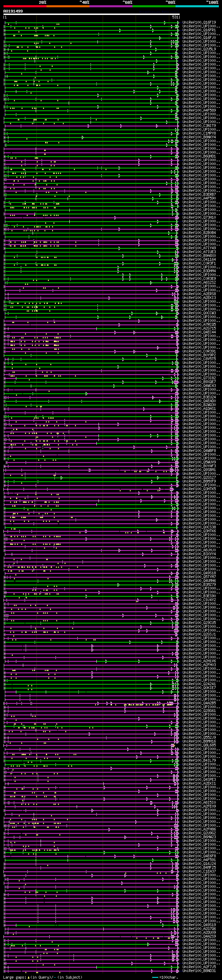The width and height of the screenshot is (222, 980).
Task: Select hit label UniRef100_B3DHM4
Action: (199, 271)
